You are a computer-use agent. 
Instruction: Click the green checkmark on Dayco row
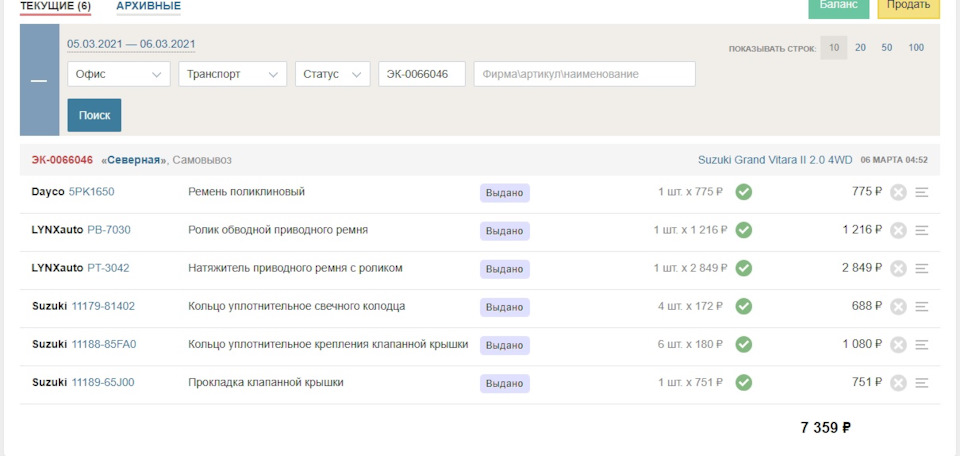pos(744,192)
